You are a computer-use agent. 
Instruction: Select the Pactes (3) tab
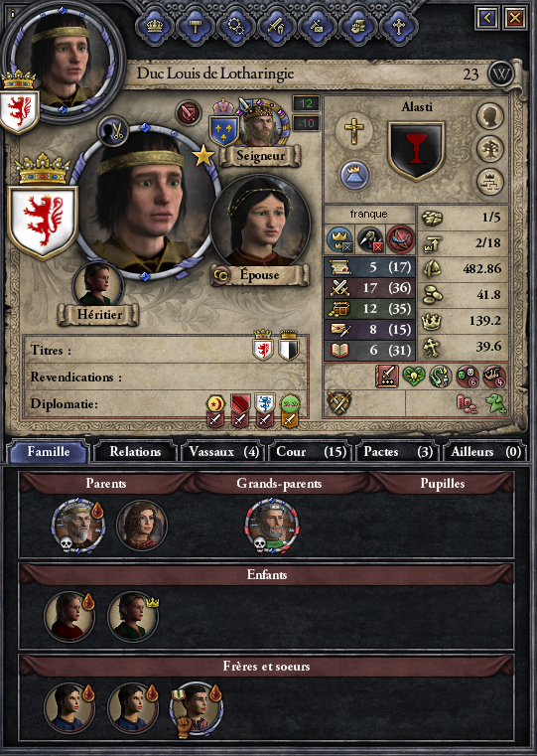coord(398,452)
